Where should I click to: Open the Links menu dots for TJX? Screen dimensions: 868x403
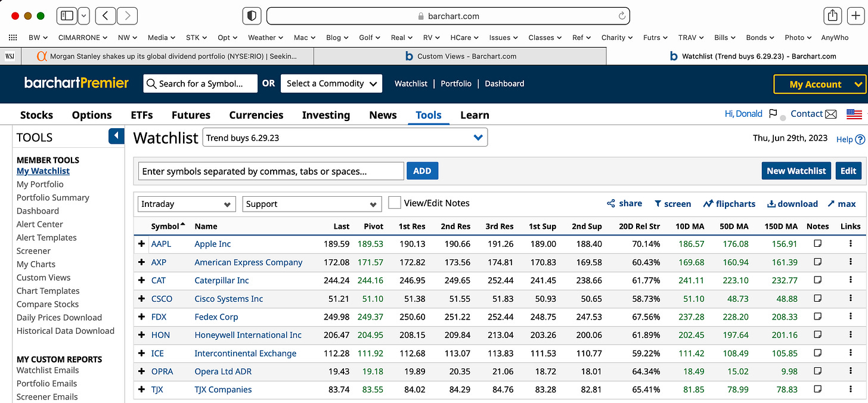[850, 389]
